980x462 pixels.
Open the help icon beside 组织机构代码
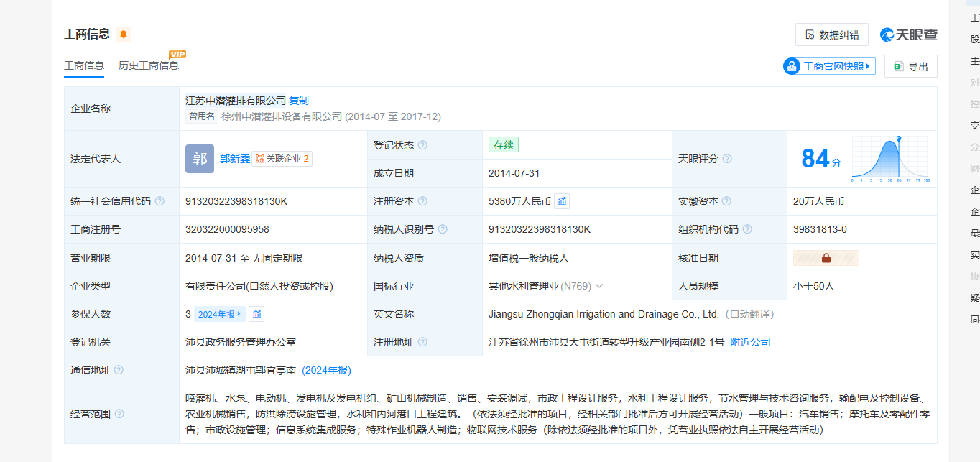pos(747,229)
